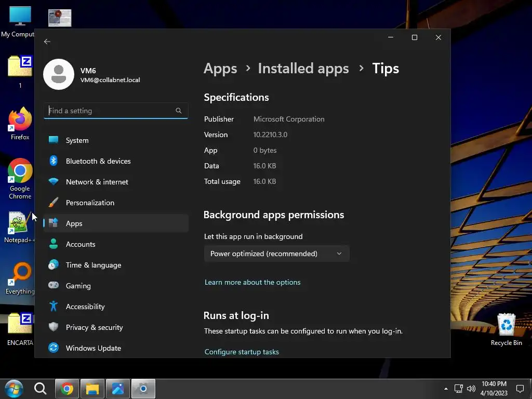Open the notification center icon
The width and height of the screenshot is (532, 399).
[x=520, y=389]
